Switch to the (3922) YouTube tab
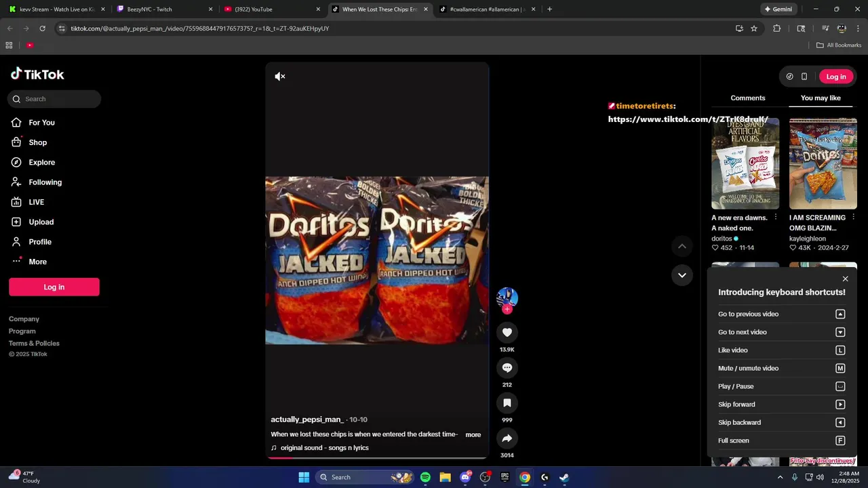This screenshot has width=868, height=488. (271, 9)
